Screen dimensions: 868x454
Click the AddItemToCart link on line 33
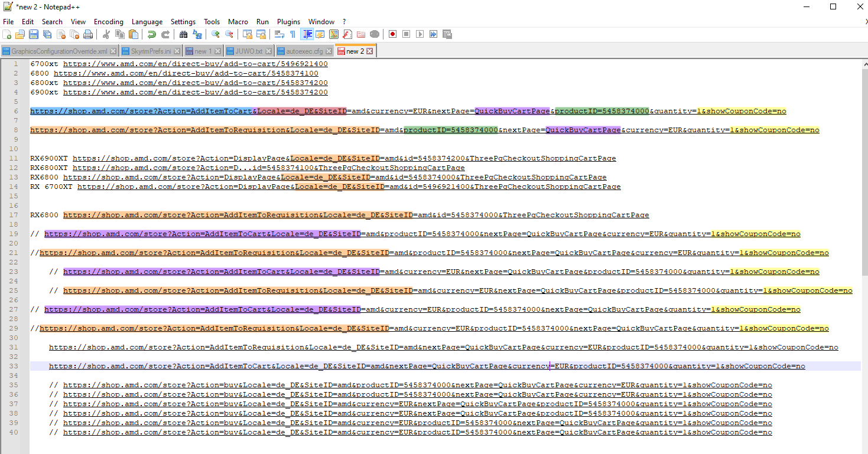pos(427,366)
